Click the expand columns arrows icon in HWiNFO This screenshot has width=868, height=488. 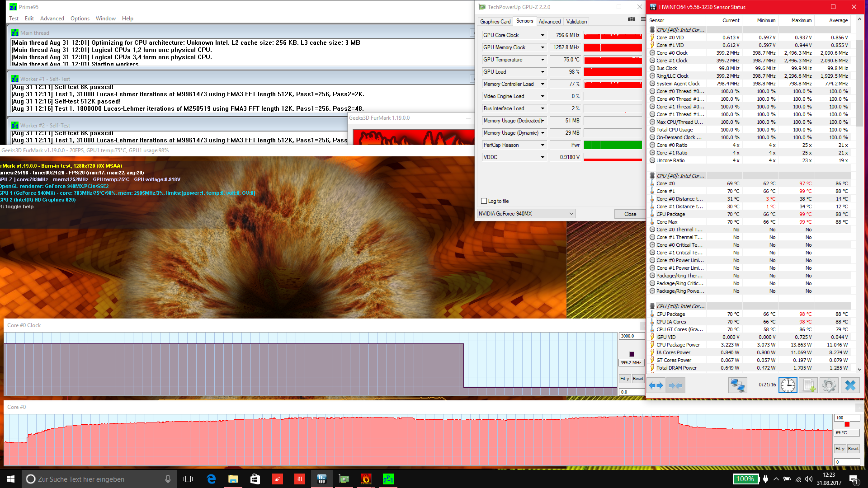tap(656, 385)
